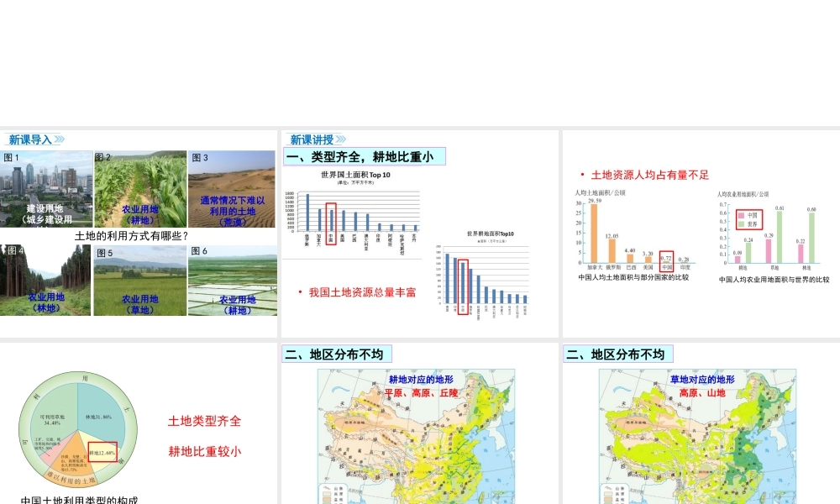Select the land use pie chart
Image resolution: width=840 pixels, height=504 pixels.
77,430
